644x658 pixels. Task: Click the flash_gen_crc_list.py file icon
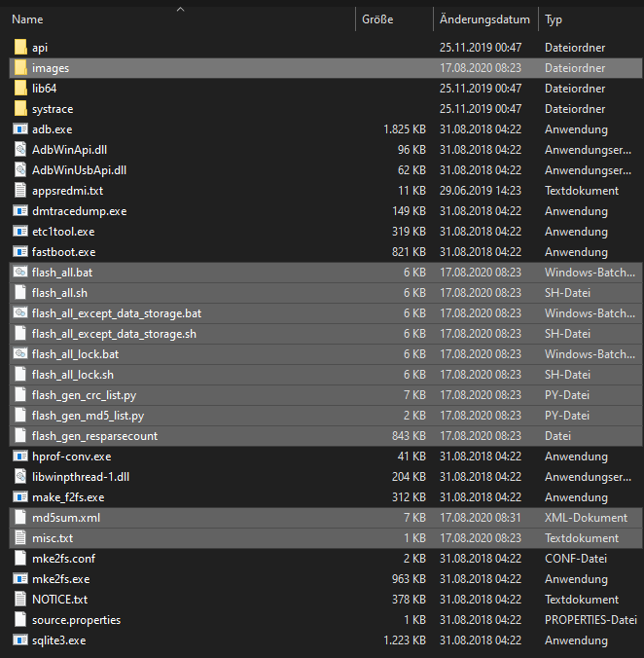20,395
